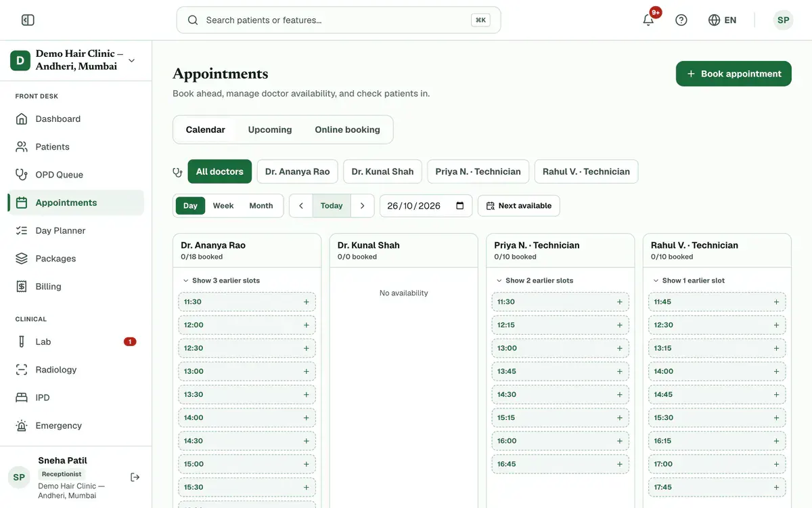
Task: Filter by Priya N. · Technician
Action: [x=478, y=171]
